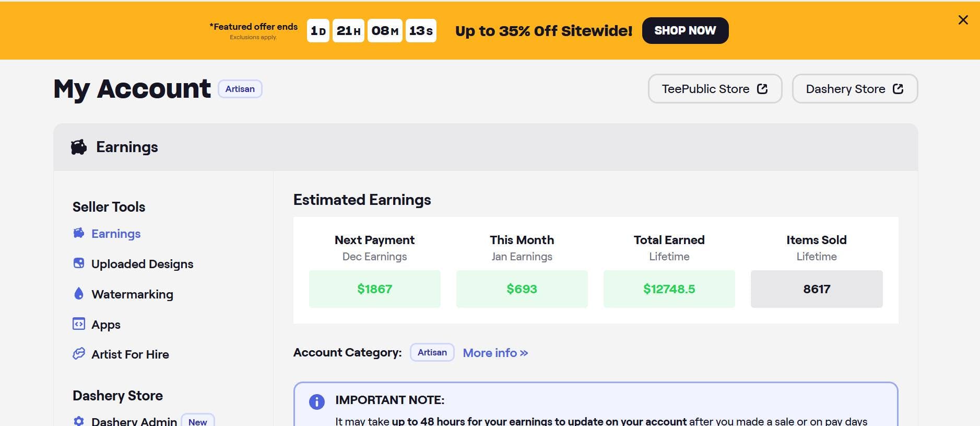Open the Apps sidebar link
Viewport: 980px width, 426px height.
pos(106,325)
